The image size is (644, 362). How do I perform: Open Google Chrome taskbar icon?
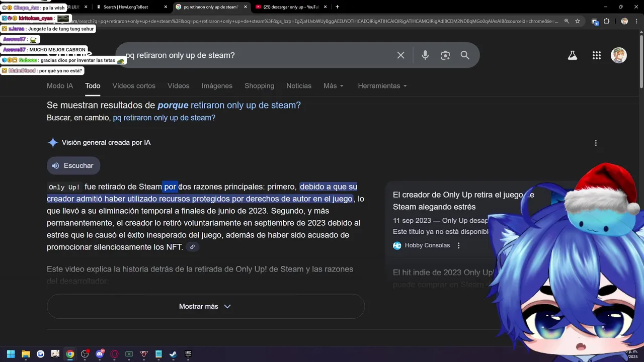click(70, 354)
